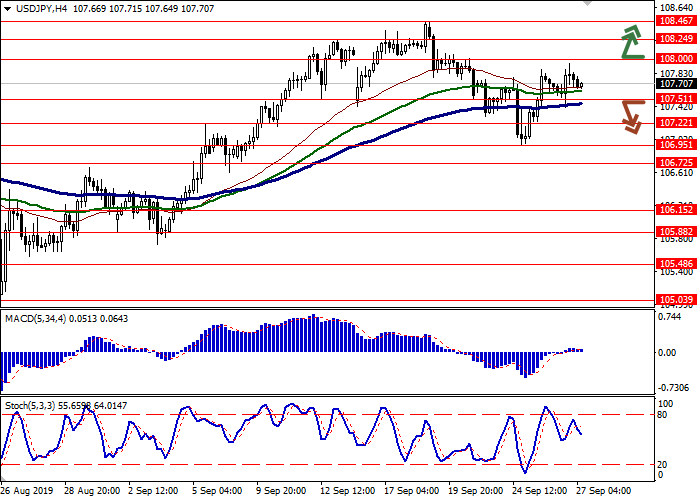This screenshot has width=700, height=500.
Task: Select the 105.486 price level label
Action: pyautogui.click(x=675, y=264)
